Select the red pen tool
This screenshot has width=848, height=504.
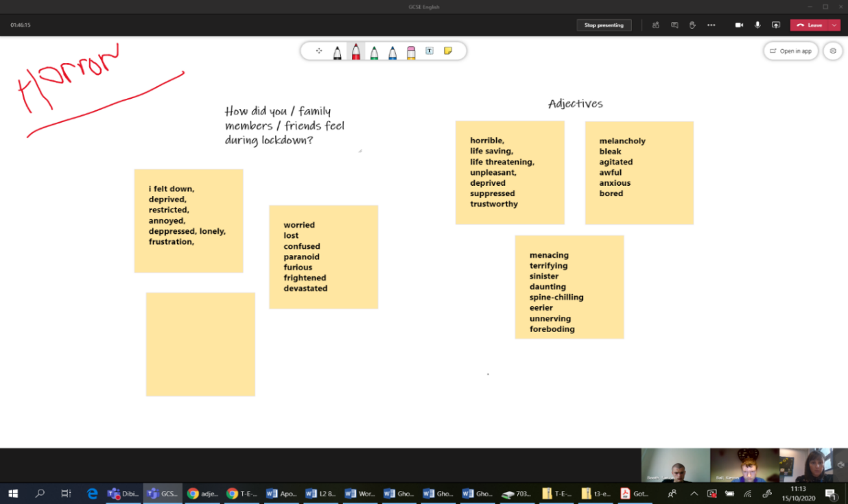(356, 51)
